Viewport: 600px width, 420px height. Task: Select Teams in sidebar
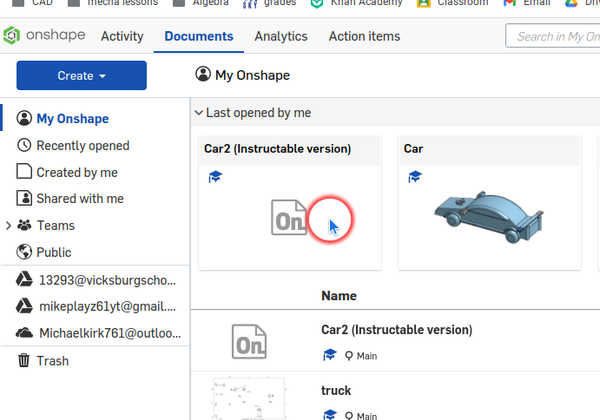55,226
